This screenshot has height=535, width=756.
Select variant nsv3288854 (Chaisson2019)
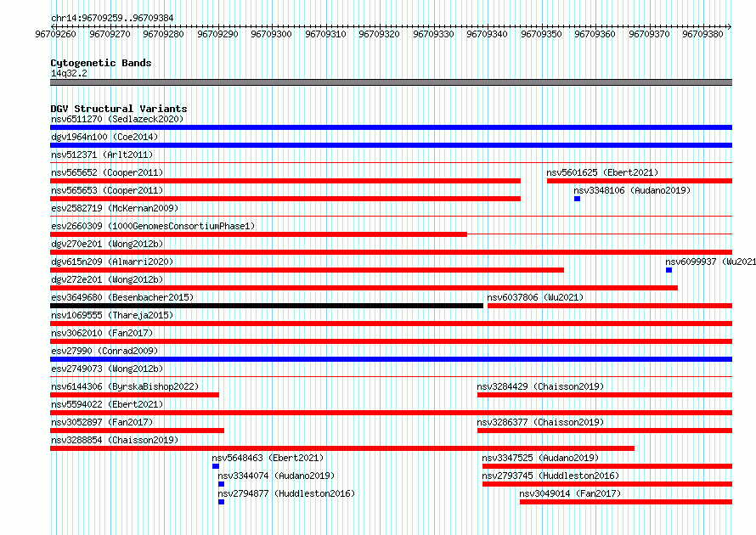[115, 440]
